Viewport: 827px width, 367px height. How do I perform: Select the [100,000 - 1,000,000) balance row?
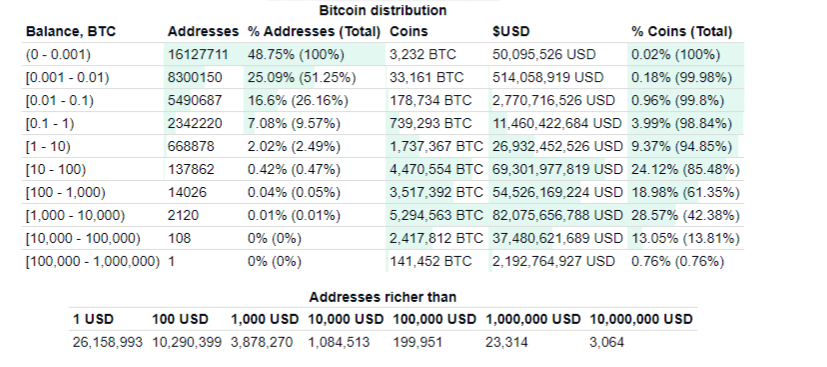[383, 261]
